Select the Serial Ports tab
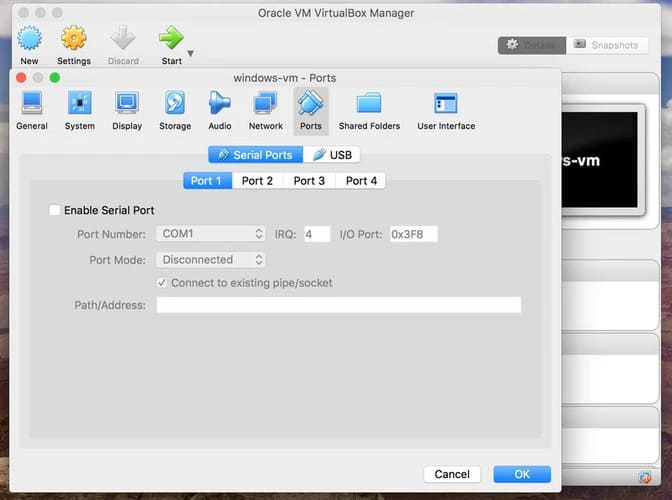 pos(255,155)
